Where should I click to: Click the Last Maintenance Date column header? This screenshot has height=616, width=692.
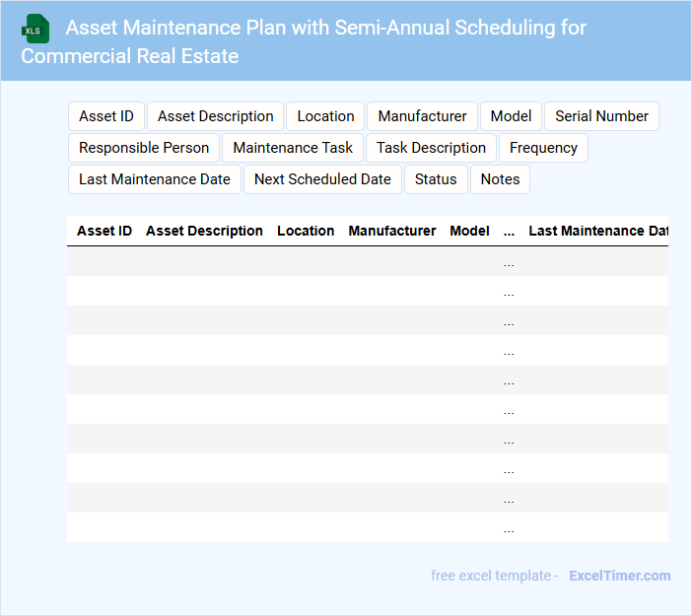[598, 231]
